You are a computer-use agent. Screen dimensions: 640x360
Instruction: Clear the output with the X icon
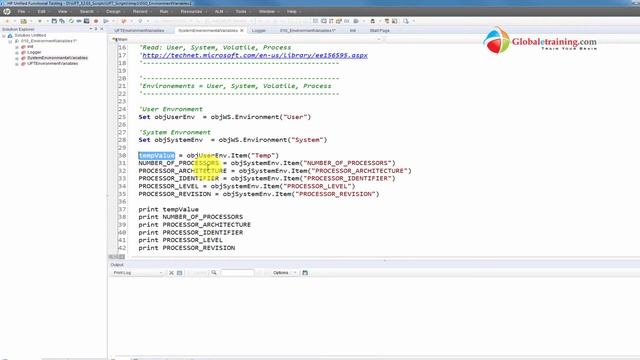pos(171,273)
